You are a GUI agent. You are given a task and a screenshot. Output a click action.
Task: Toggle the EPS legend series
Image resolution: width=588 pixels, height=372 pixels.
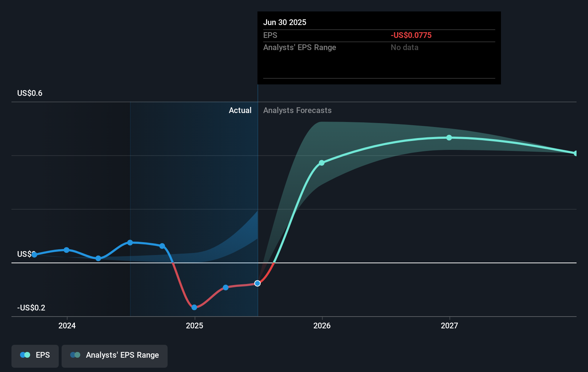click(35, 356)
